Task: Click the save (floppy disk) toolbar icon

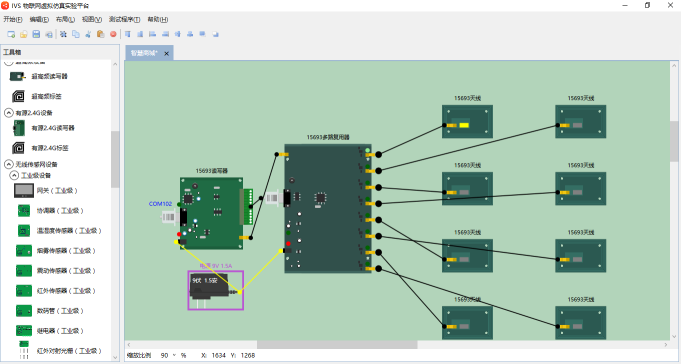Action: point(36,34)
